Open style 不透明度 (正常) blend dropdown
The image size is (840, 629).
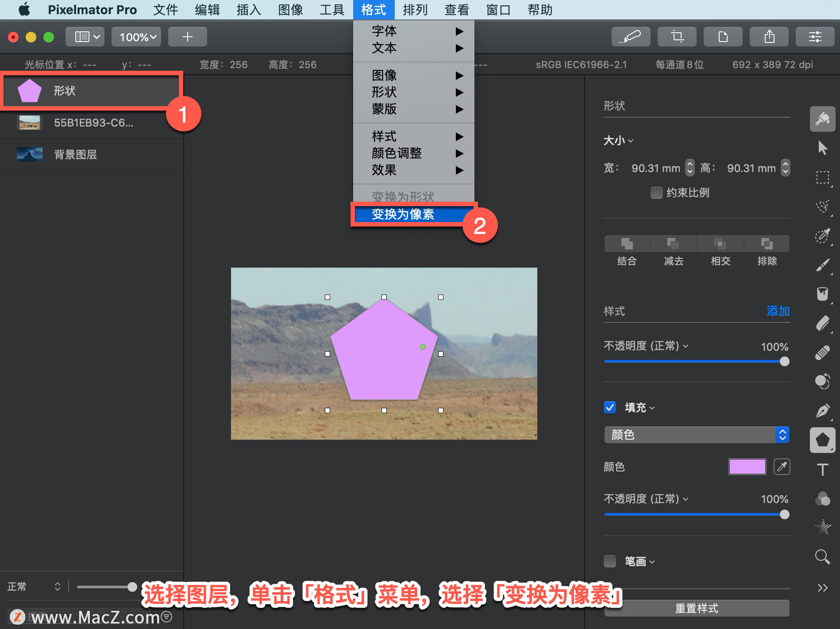(646, 346)
